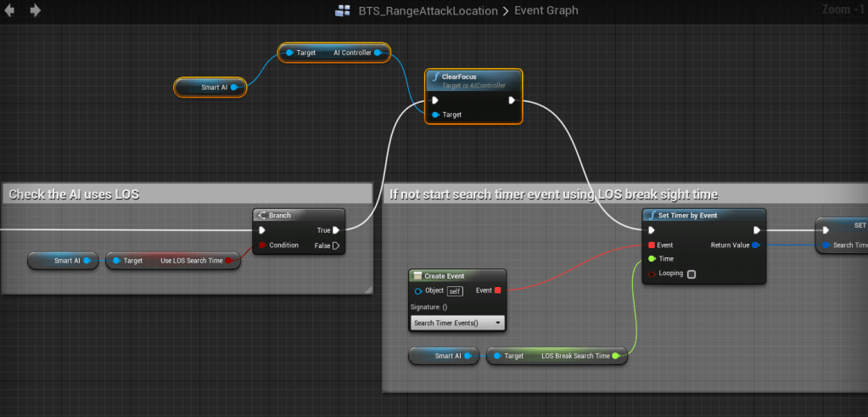Select the Use LOS Search Time getter node
This screenshot has height=417, width=868.
173,261
